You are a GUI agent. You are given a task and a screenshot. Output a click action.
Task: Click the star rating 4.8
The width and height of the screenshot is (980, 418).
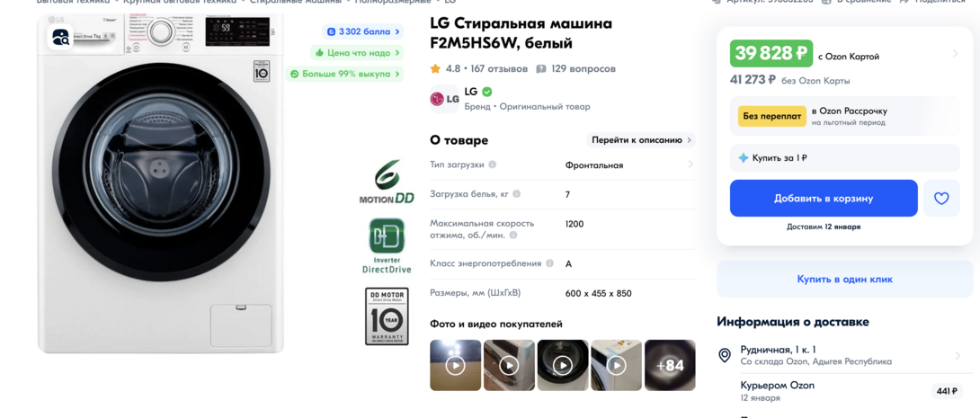click(444, 68)
